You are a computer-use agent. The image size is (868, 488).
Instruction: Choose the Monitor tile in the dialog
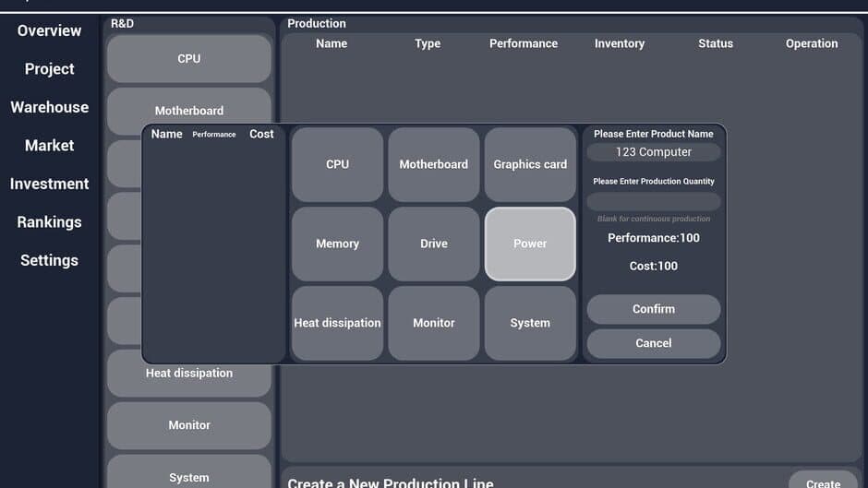click(433, 323)
